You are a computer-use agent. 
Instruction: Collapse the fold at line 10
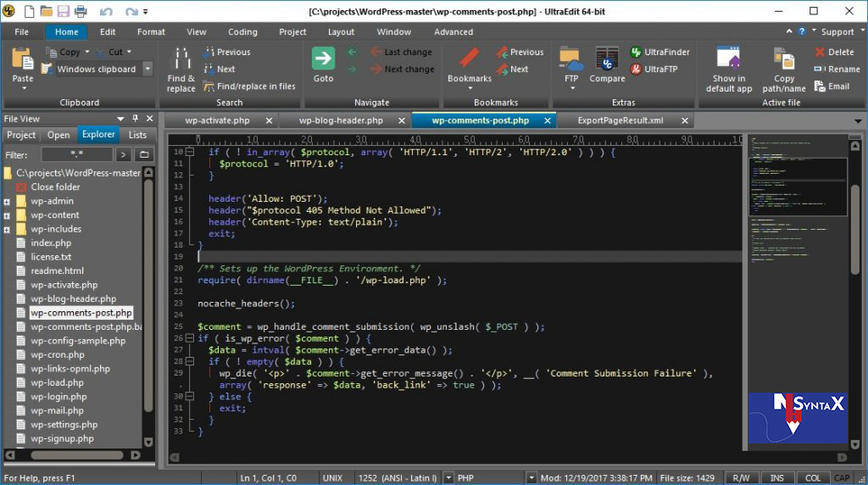coord(190,151)
